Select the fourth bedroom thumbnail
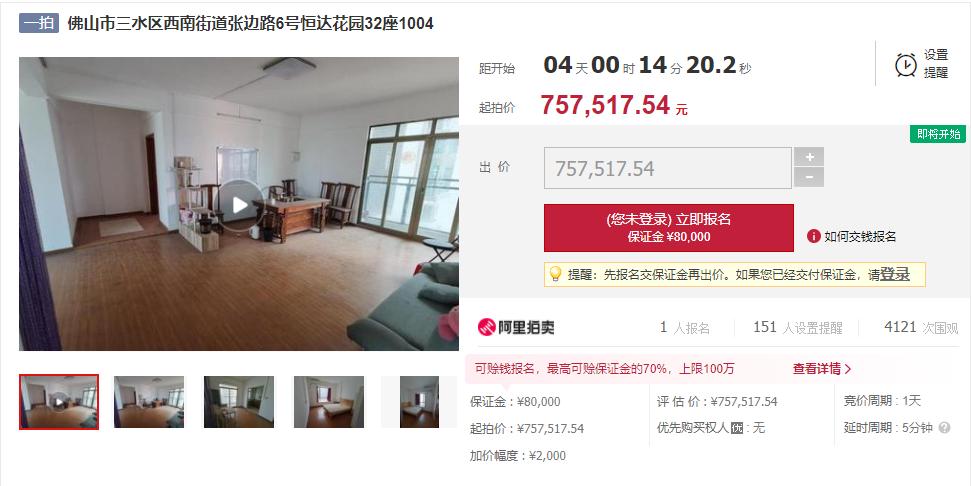971x486 pixels. point(329,402)
